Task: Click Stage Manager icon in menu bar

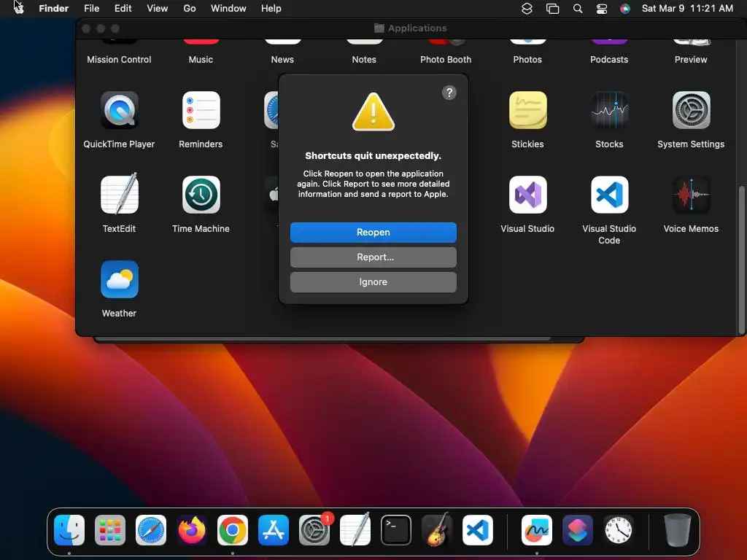Action: pos(553,9)
